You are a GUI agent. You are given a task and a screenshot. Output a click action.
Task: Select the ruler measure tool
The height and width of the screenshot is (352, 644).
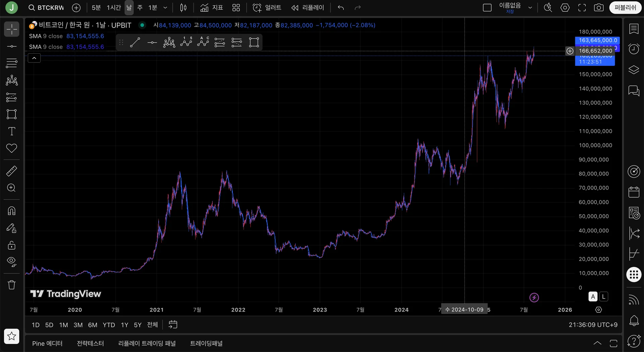(11, 171)
